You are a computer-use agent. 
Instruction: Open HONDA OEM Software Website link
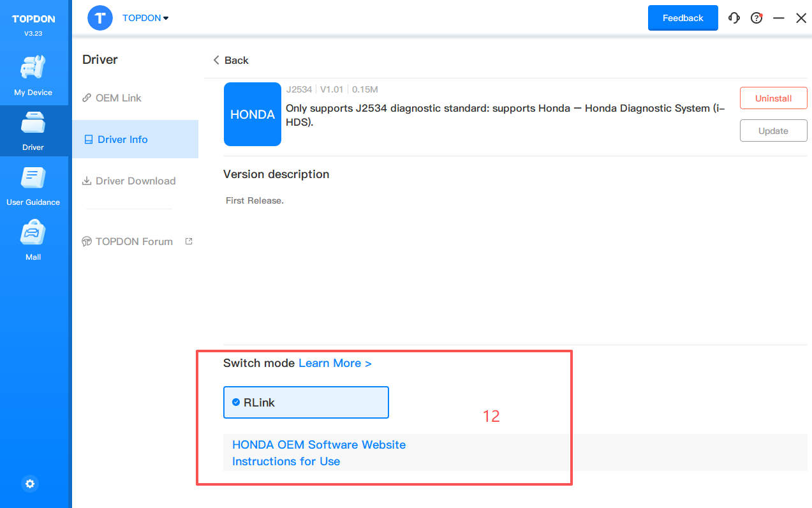(319, 444)
